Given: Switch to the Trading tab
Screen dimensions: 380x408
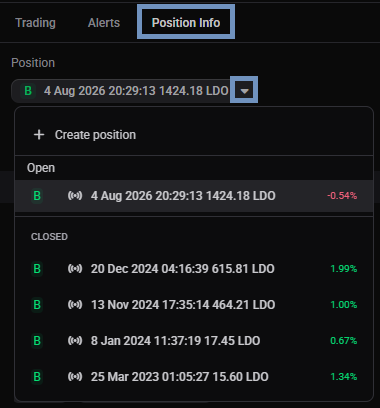Looking at the screenshot, I should (x=35, y=23).
